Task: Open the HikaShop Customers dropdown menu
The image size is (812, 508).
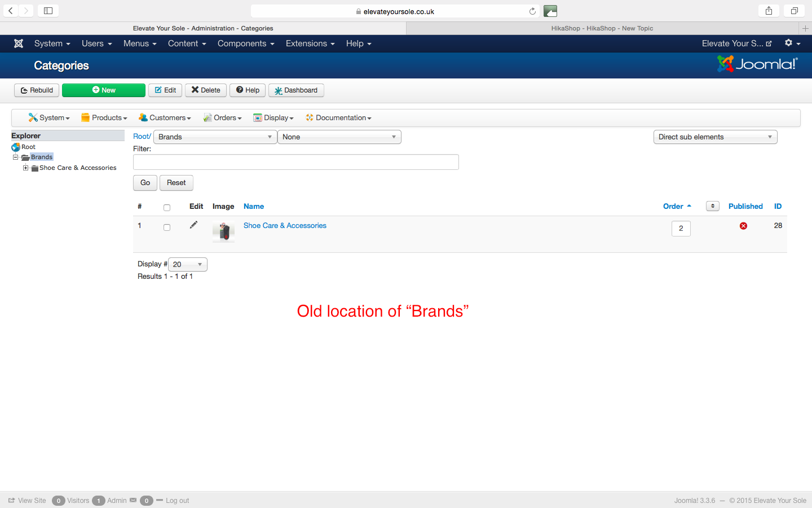Action: click(165, 118)
